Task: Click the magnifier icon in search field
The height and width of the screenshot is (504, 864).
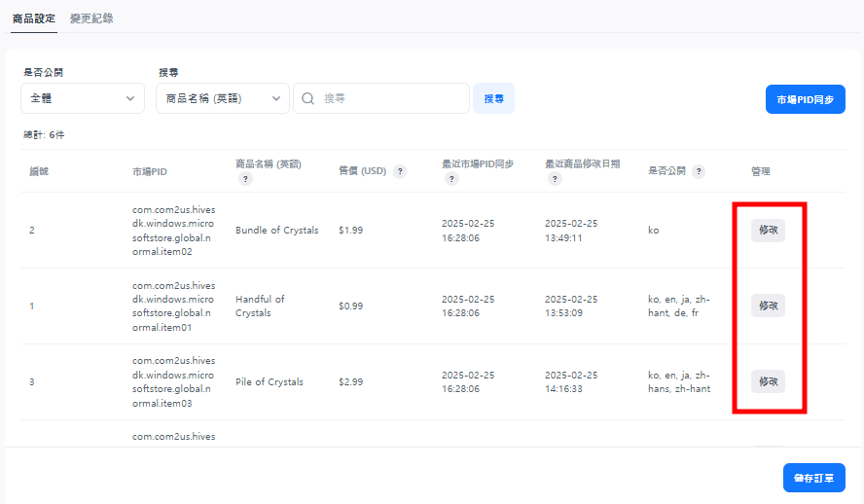Action: pyautogui.click(x=308, y=98)
